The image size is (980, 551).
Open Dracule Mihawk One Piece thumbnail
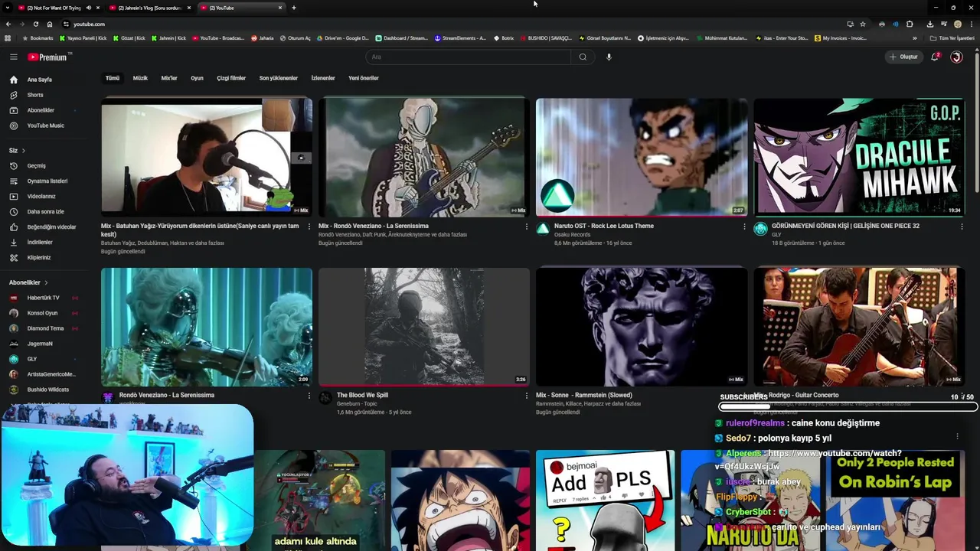(859, 157)
